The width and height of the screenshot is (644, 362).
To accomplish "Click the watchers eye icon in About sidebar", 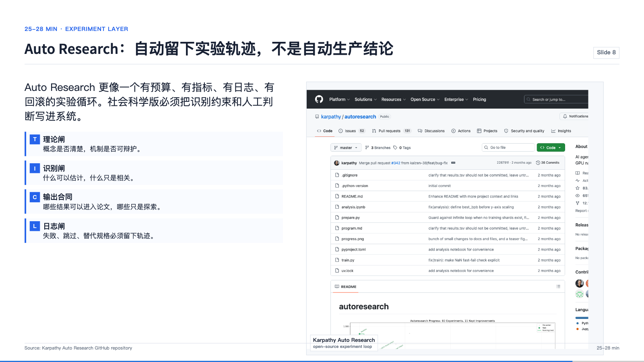I will pyautogui.click(x=578, y=196).
